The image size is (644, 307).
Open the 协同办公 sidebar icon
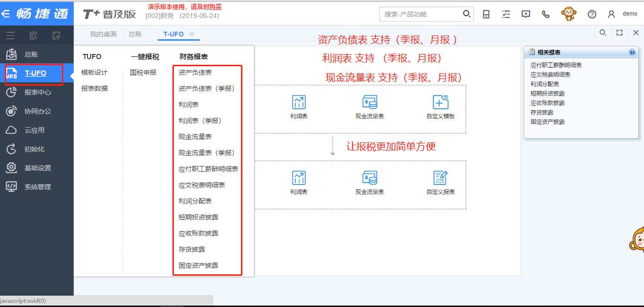pos(11,111)
